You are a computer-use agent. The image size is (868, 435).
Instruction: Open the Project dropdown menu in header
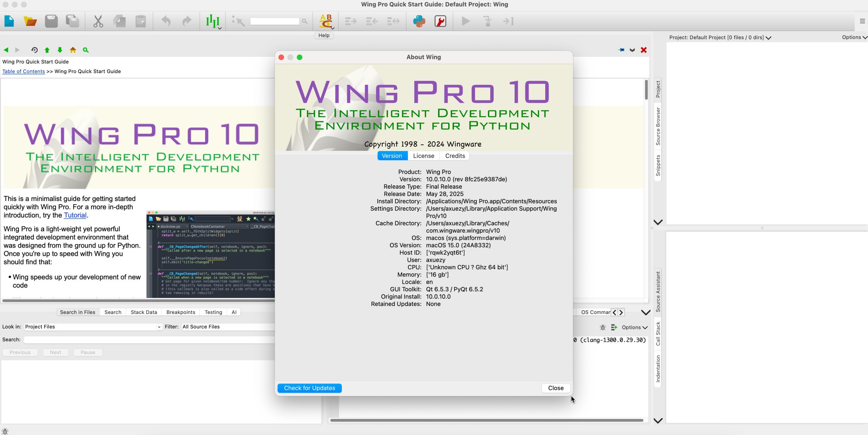click(x=721, y=38)
